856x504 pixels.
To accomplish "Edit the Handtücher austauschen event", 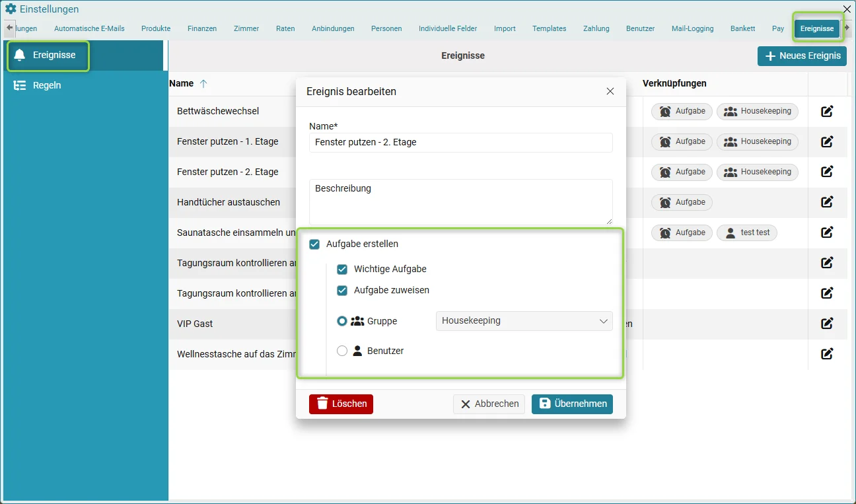I will (x=827, y=202).
